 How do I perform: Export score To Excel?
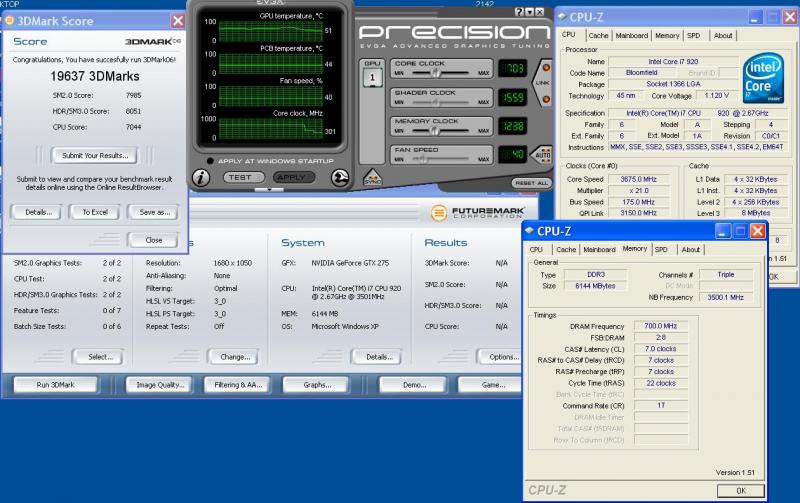point(95,212)
